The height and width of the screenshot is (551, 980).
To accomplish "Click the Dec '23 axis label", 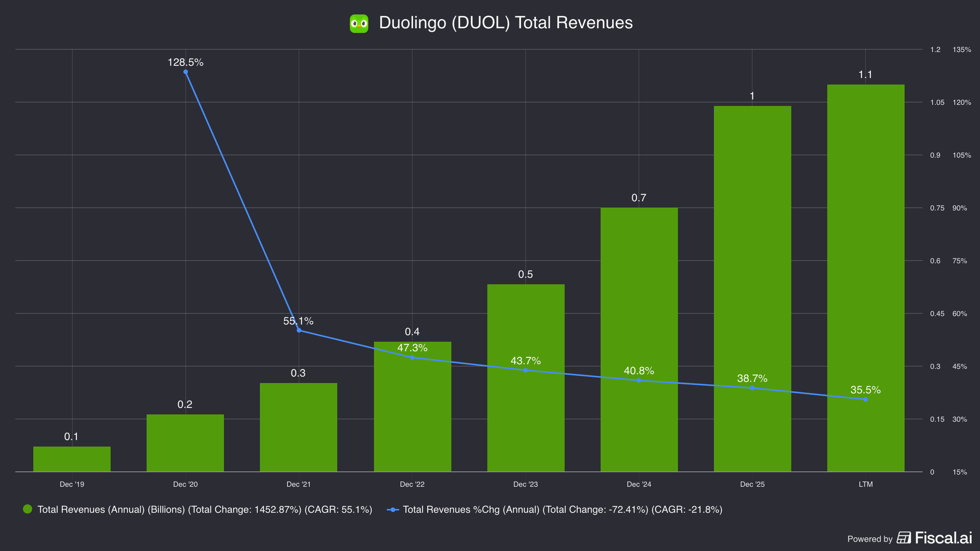I will click(x=526, y=484).
